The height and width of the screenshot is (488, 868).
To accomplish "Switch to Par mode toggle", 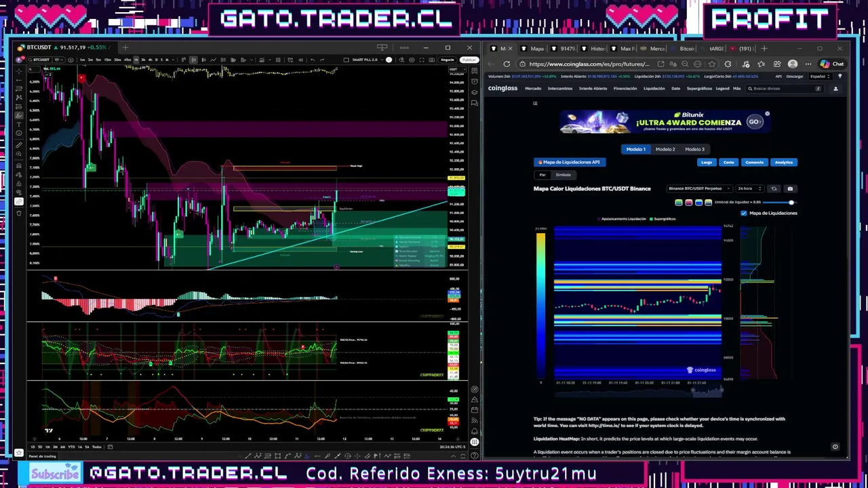I will [542, 175].
